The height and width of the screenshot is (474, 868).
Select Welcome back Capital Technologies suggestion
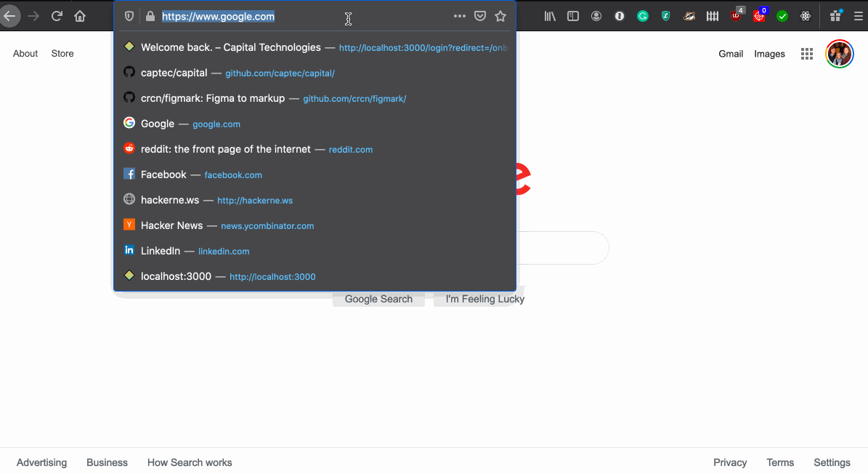click(x=315, y=47)
